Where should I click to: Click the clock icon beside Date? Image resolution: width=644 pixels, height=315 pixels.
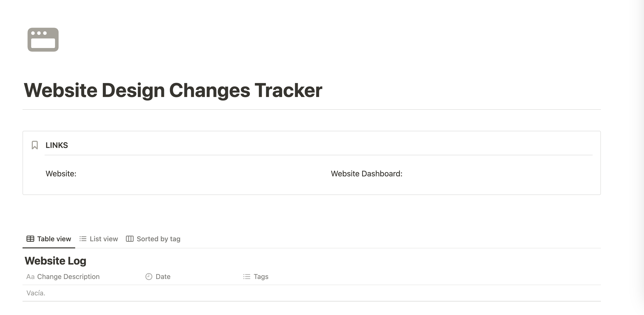coord(149,277)
